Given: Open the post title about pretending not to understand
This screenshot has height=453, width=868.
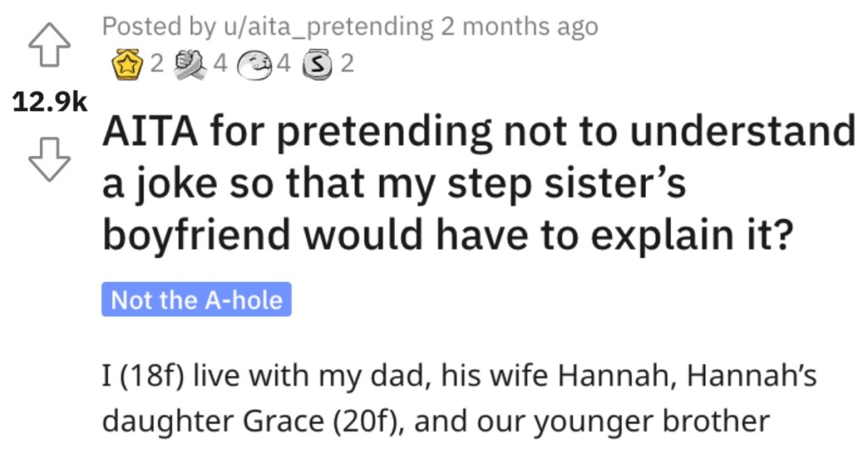Looking at the screenshot, I should pos(478,183).
